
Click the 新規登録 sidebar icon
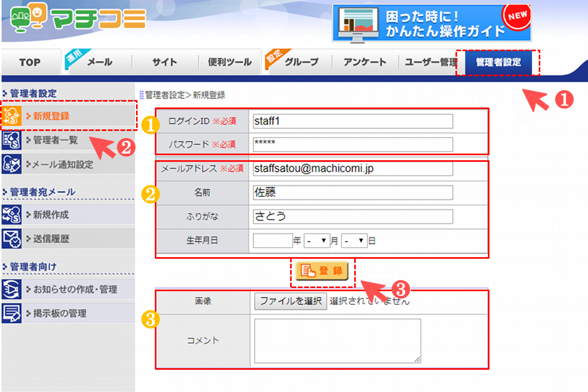pyautogui.click(x=11, y=116)
